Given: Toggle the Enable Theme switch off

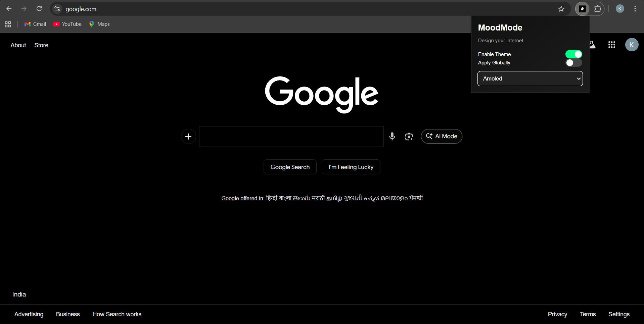Looking at the screenshot, I should pyautogui.click(x=573, y=54).
